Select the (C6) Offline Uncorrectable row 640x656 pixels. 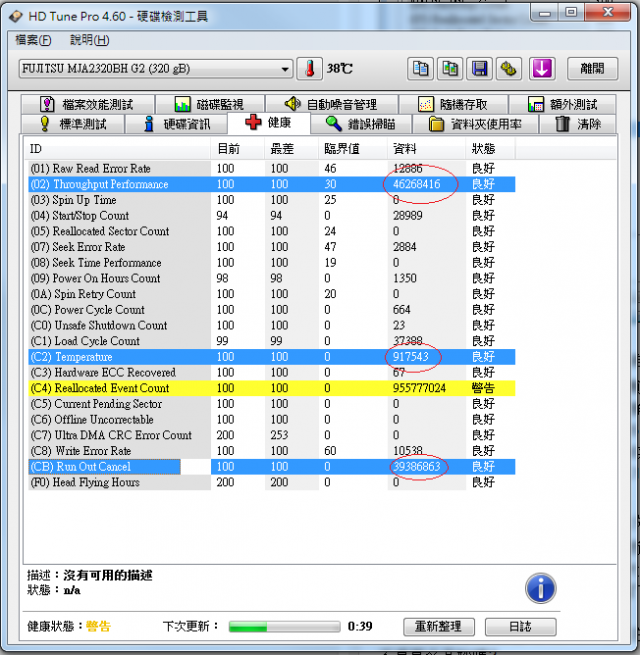[271, 420]
